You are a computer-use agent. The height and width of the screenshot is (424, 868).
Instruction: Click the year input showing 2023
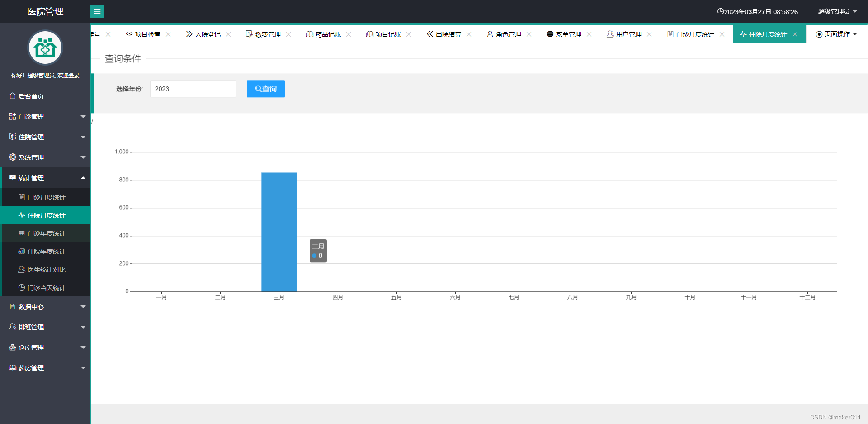(193, 89)
